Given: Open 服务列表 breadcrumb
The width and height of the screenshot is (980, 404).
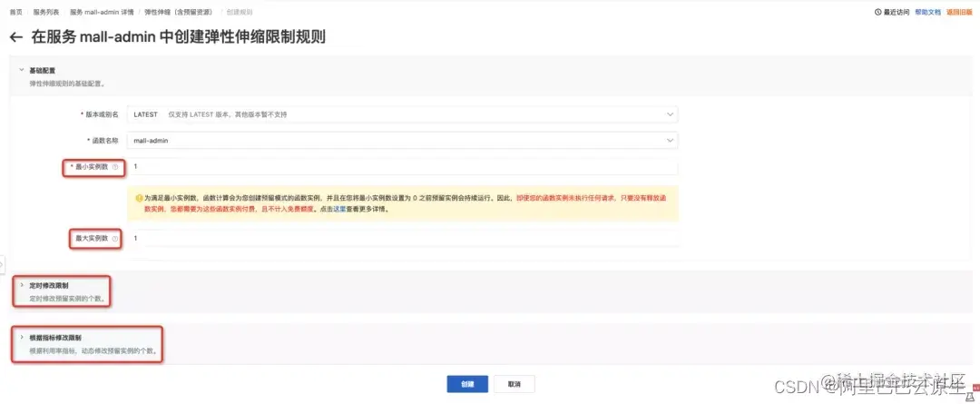Looking at the screenshot, I should click(45, 12).
